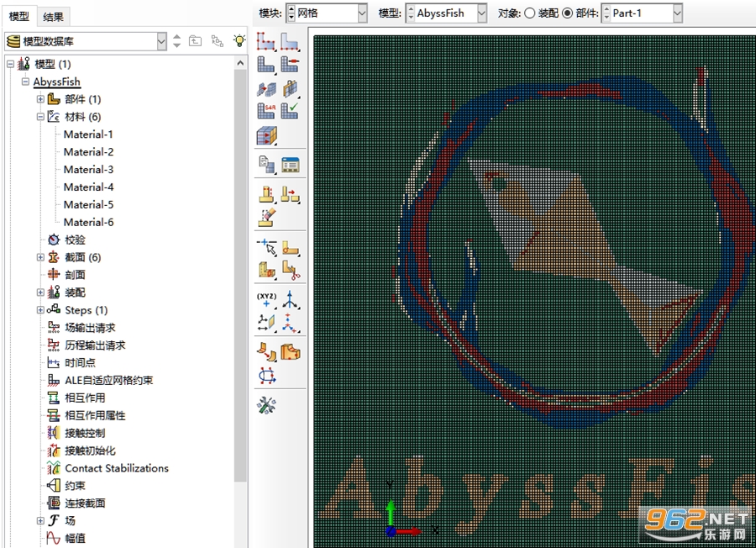Select Material-3 in the tree
Viewport: 756px width, 548px height.
pos(88,169)
